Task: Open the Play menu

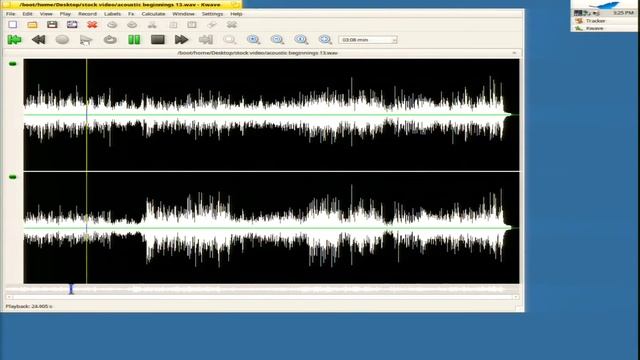Action: (65, 14)
